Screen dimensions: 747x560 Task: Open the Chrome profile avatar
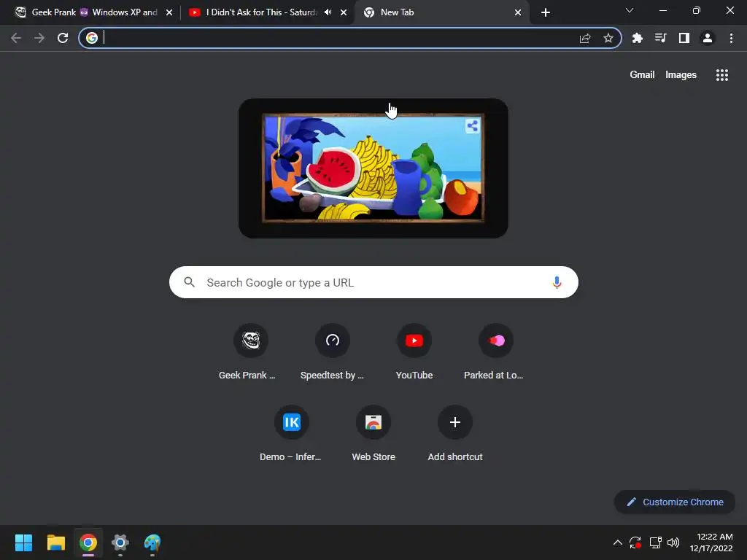[708, 38]
